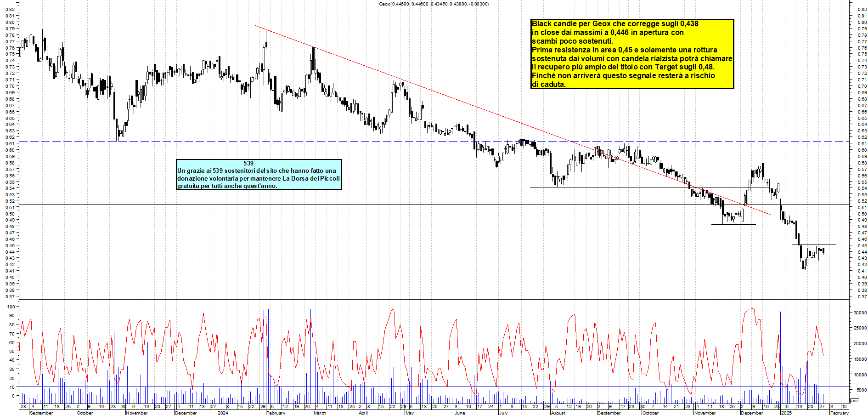The width and height of the screenshot is (868, 415).
Task: Click the 'x100' volume multiplier label
Action: click(x=854, y=401)
